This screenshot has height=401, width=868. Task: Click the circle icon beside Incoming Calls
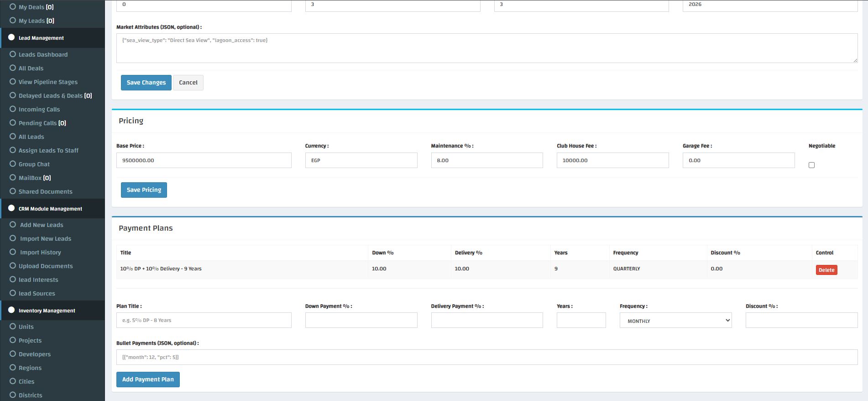(13, 109)
